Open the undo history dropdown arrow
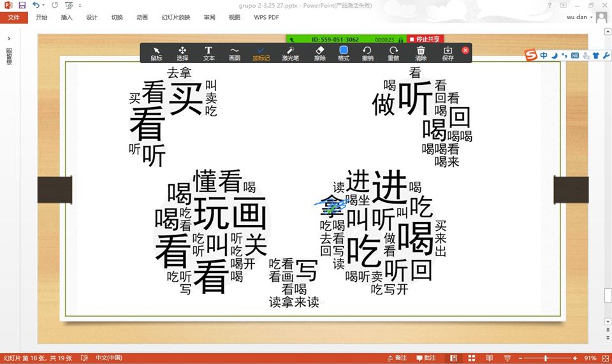 point(43,5)
